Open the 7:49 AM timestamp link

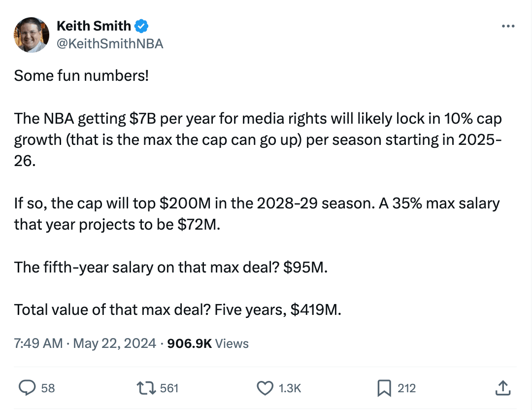pyautogui.click(x=38, y=343)
